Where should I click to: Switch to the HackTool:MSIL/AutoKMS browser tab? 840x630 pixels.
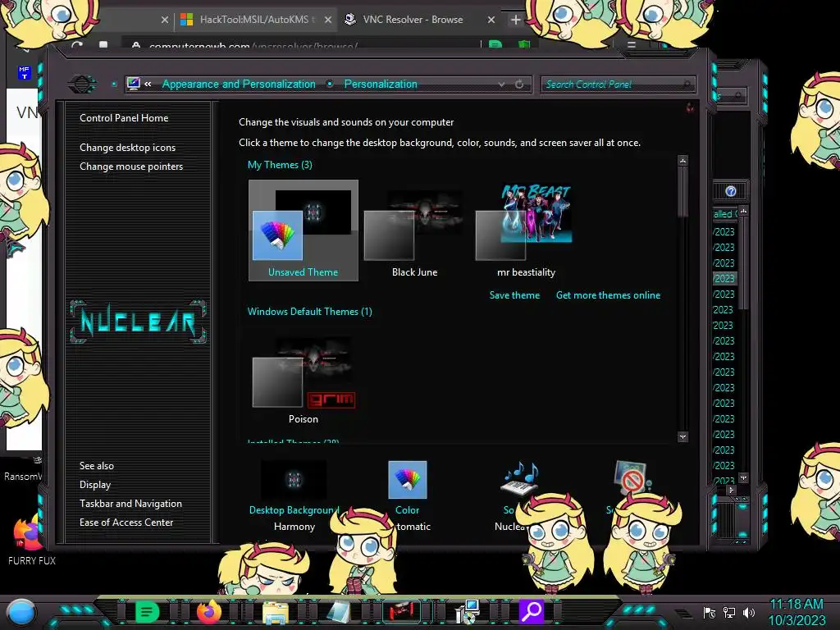[x=256, y=20]
